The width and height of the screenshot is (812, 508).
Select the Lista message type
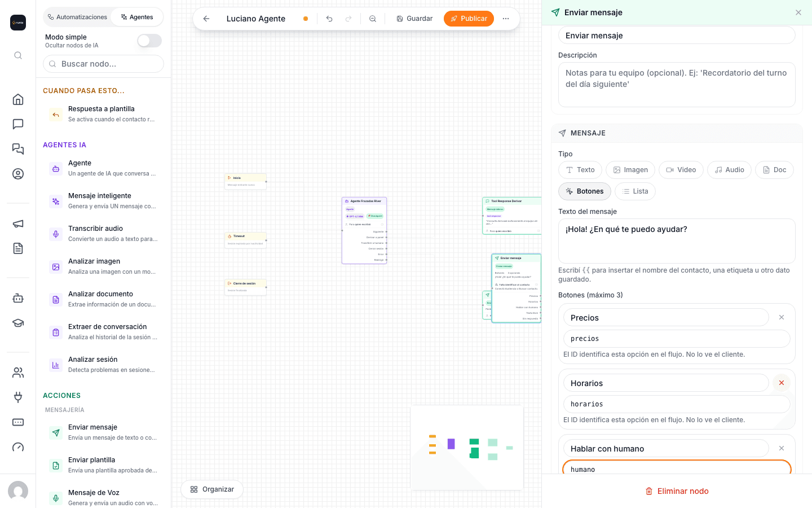coord(635,191)
